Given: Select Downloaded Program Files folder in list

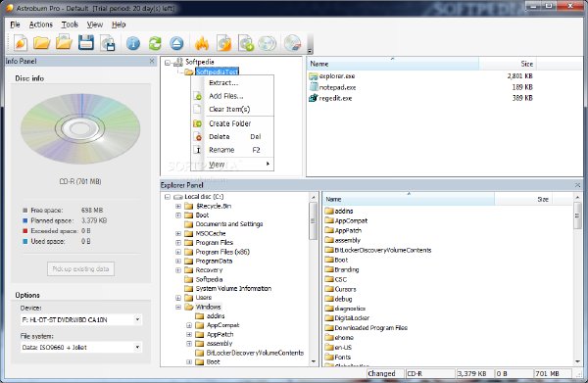Looking at the screenshot, I should [x=370, y=327].
